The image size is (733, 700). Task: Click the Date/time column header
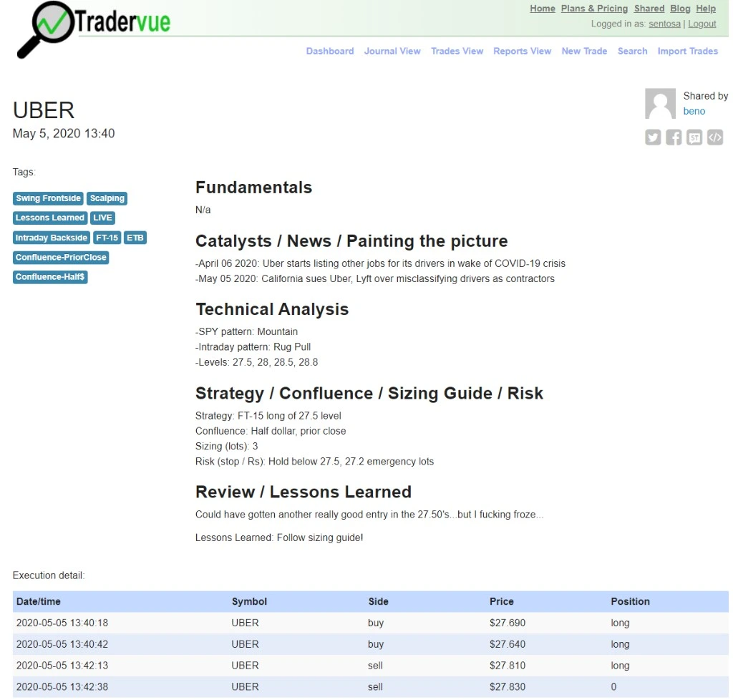39,602
